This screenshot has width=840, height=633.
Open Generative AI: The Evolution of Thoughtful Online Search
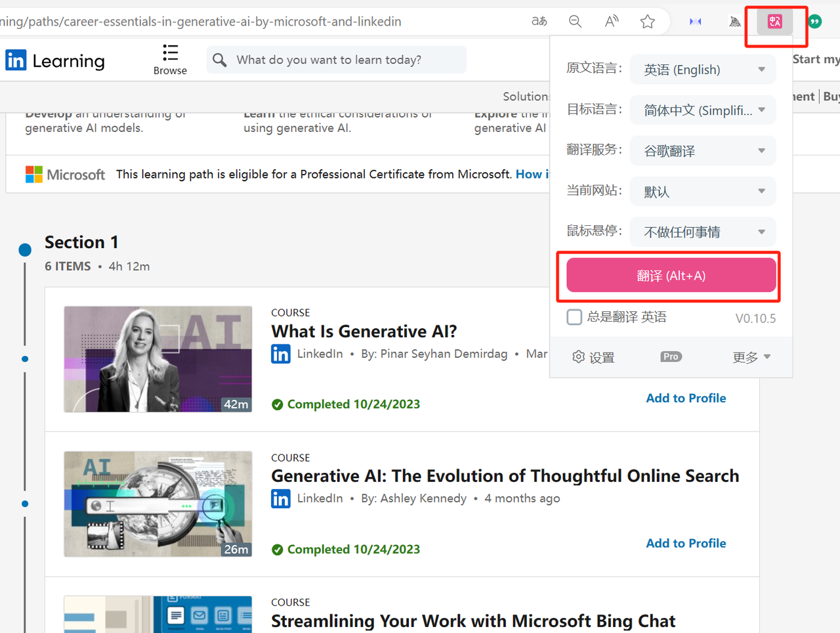(505, 476)
